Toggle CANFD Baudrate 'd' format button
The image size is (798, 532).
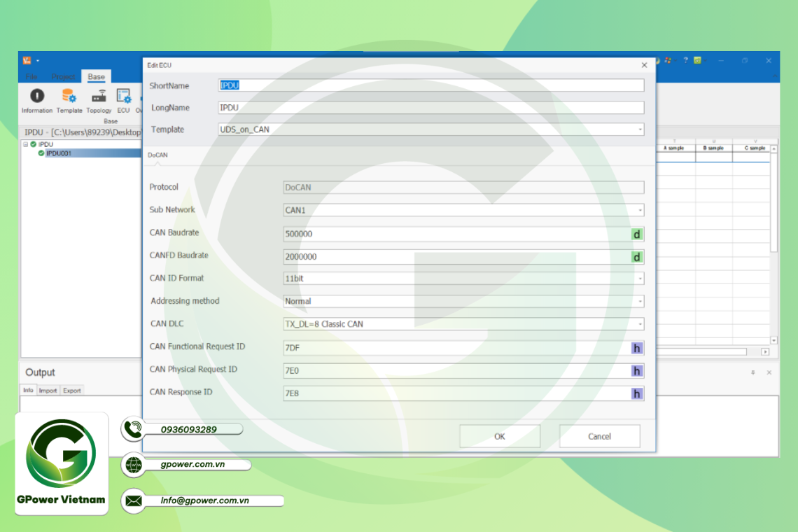pos(636,257)
